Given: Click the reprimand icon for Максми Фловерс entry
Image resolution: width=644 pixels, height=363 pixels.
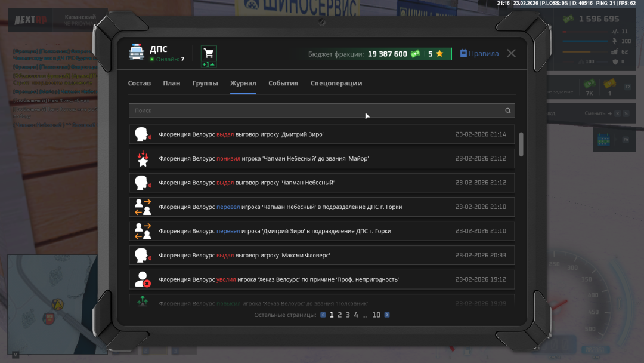Looking at the screenshot, I should click(143, 256).
